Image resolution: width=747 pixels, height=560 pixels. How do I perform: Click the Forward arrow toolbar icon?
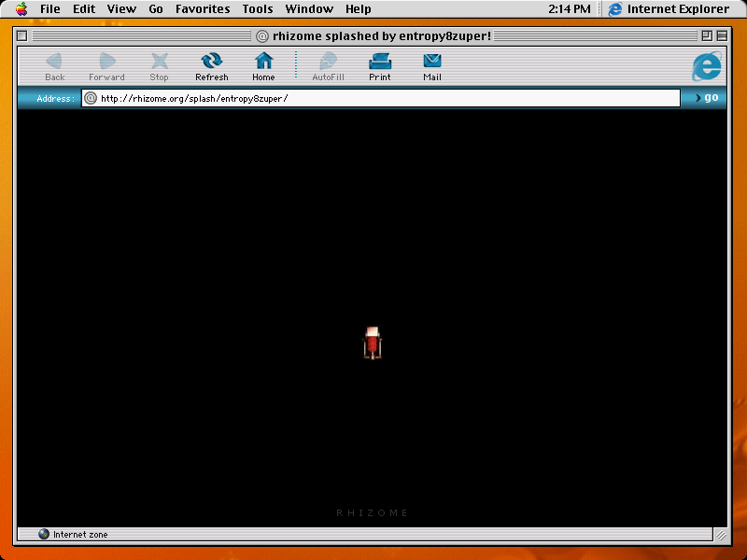pos(107,61)
